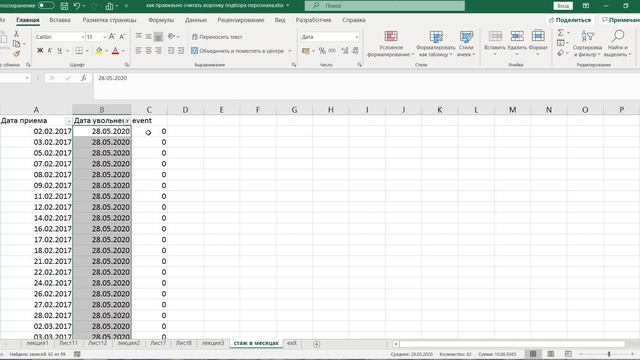Toggle underline formatting (Ч)
This screenshot has height=360, width=640.
(60, 51)
